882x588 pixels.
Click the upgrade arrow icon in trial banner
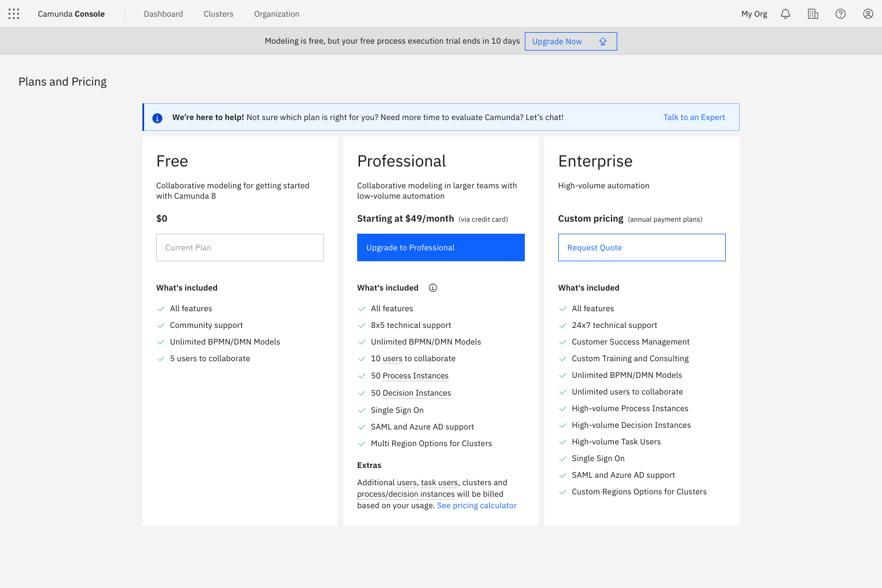pos(603,41)
